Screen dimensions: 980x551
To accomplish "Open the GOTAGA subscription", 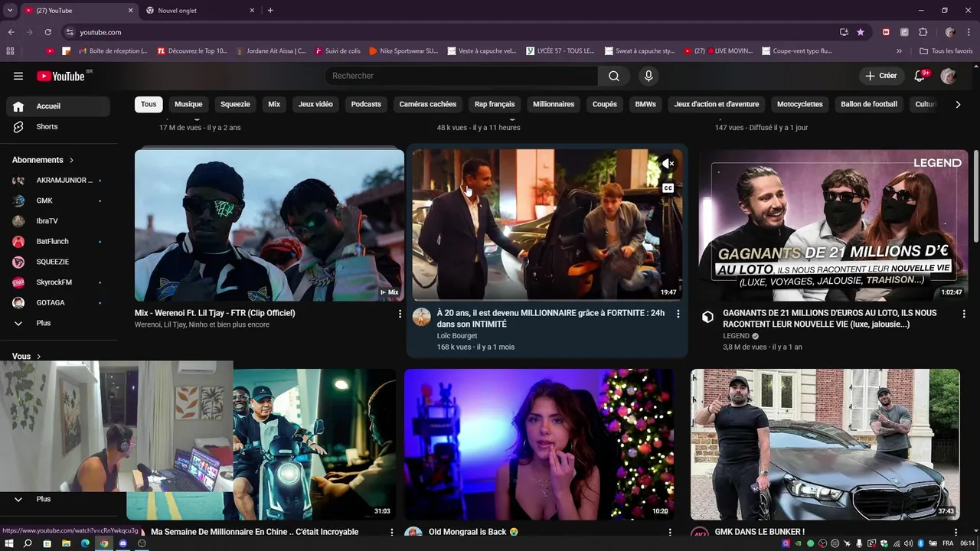I will point(58,302).
